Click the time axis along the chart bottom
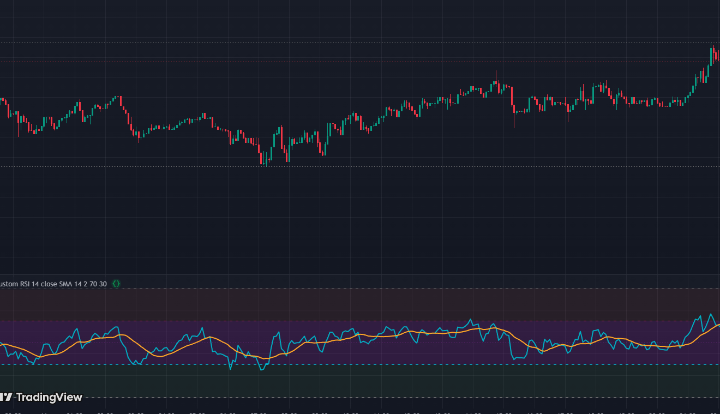 [x=360, y=409]
